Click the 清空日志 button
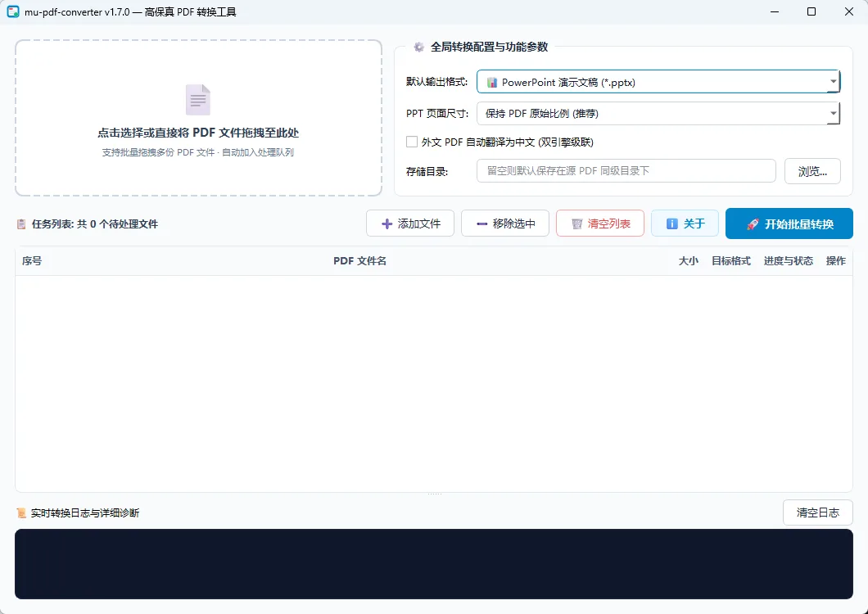 click(817, 512)
